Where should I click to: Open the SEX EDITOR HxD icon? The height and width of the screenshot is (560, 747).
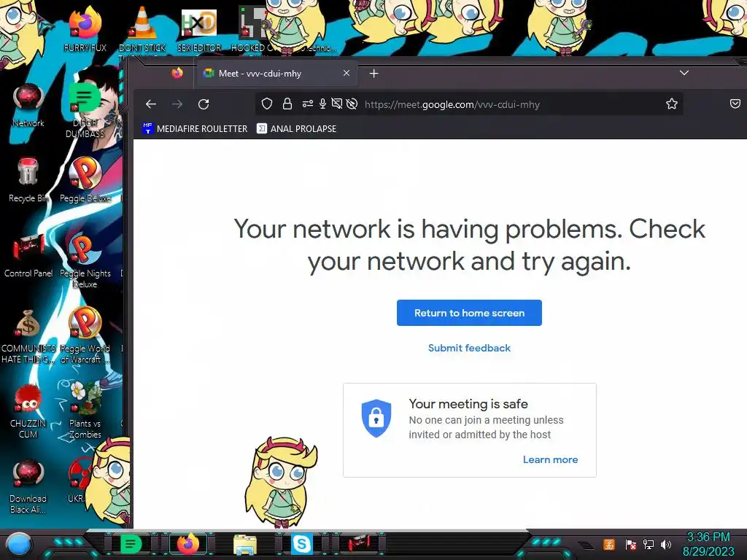[199, 29]
